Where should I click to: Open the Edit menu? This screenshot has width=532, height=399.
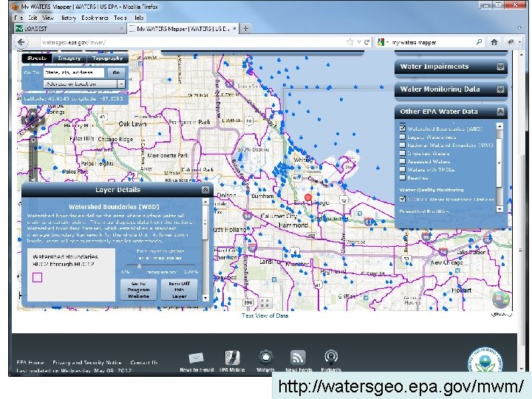coord(33,18)
